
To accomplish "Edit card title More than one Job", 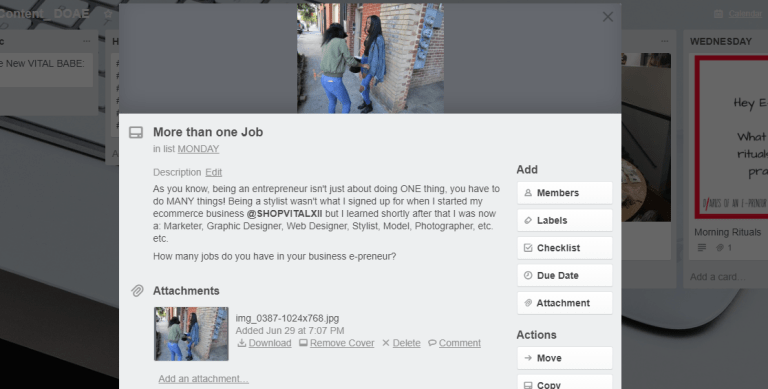I will click(208, 132).
